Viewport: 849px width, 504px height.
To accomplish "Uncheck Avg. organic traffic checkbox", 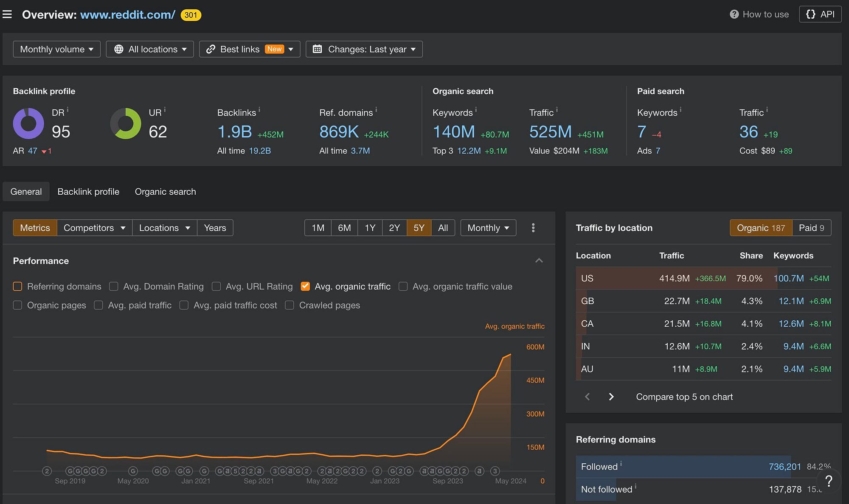I will click(x=305, y=286).
